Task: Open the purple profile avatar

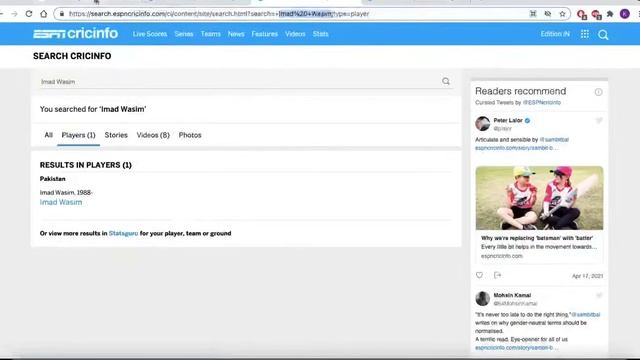Action: coord(624,14)
